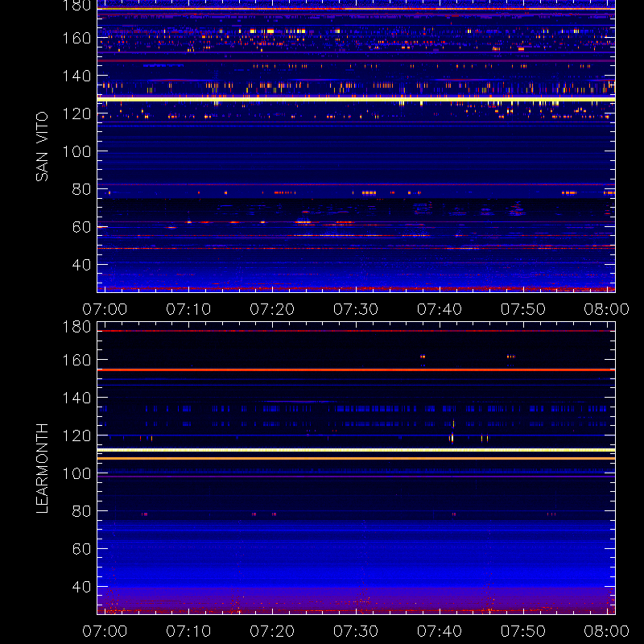Screen dimensions: 644x644
Task: Click the 07:40 time label below Learmonth plot
Action: [x=440, y=631]
